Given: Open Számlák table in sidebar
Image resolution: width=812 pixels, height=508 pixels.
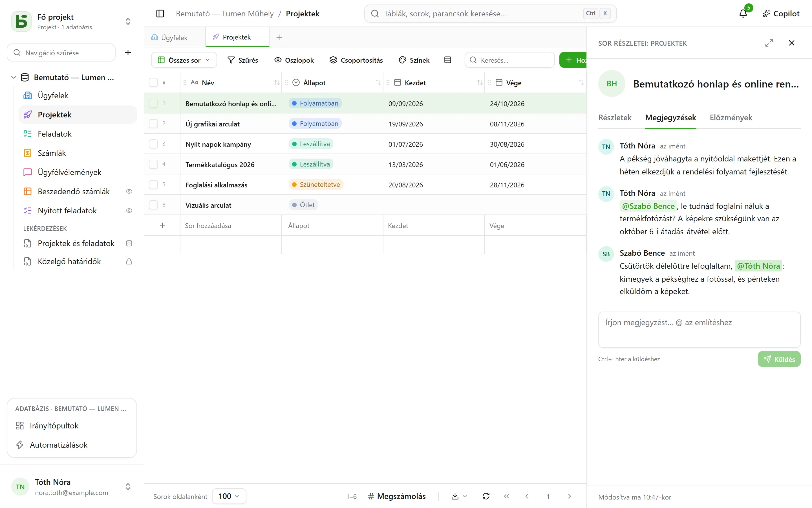Looking at the screenshot, I should pos(78,153).
